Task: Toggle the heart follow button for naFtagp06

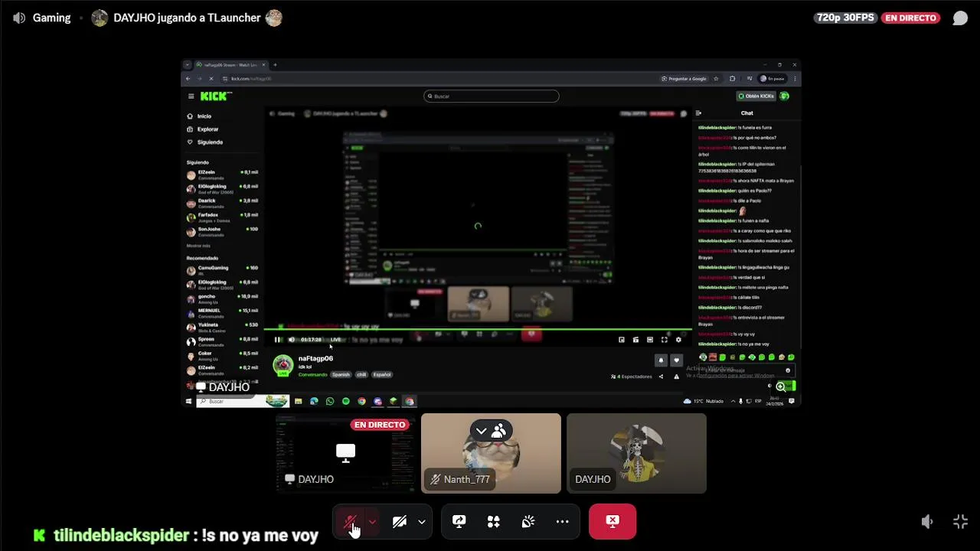Action: point(676,360)
